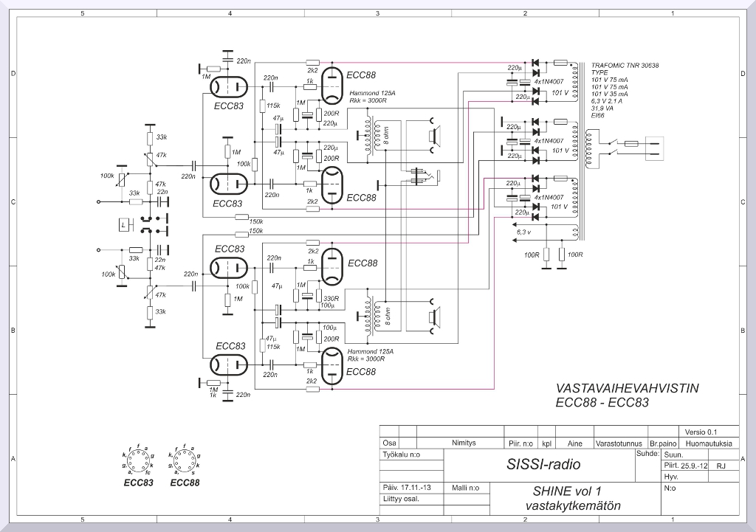Click the TRAFOMIC TNR 30638 label

click(x=625, y=66)
